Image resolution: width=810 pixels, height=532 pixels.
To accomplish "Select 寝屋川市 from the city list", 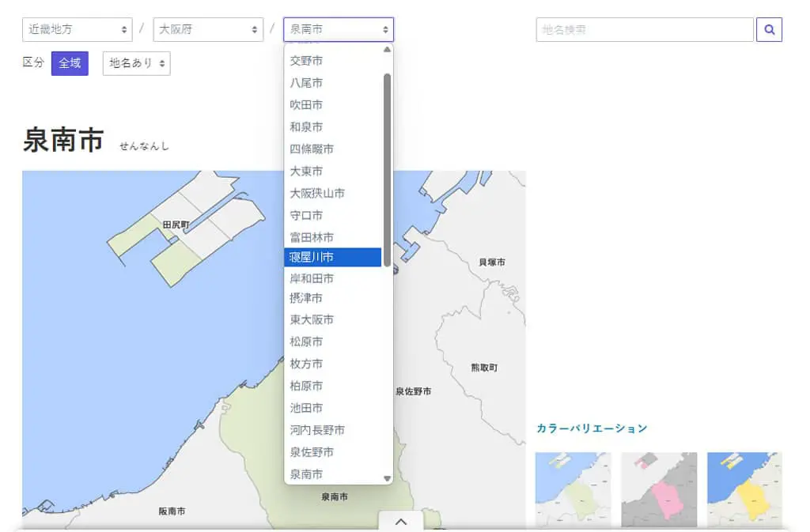I will pyautogui.click(x=333, y=257).
